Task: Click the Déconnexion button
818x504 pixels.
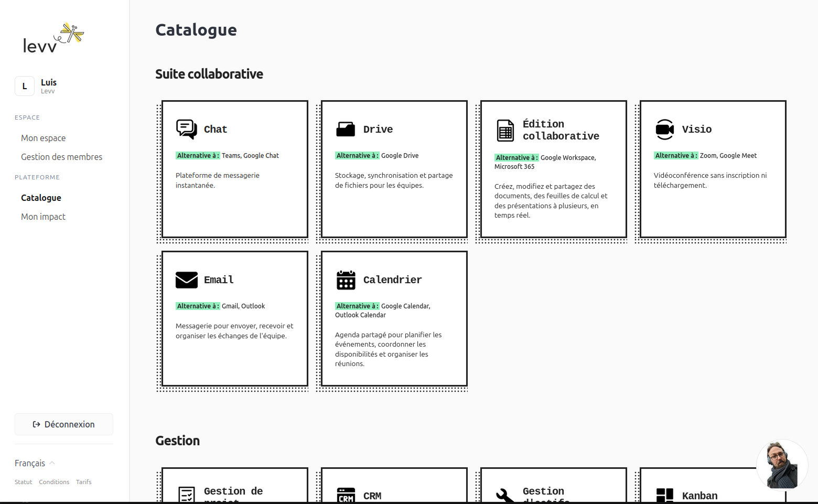Action: tap(64, 424)
